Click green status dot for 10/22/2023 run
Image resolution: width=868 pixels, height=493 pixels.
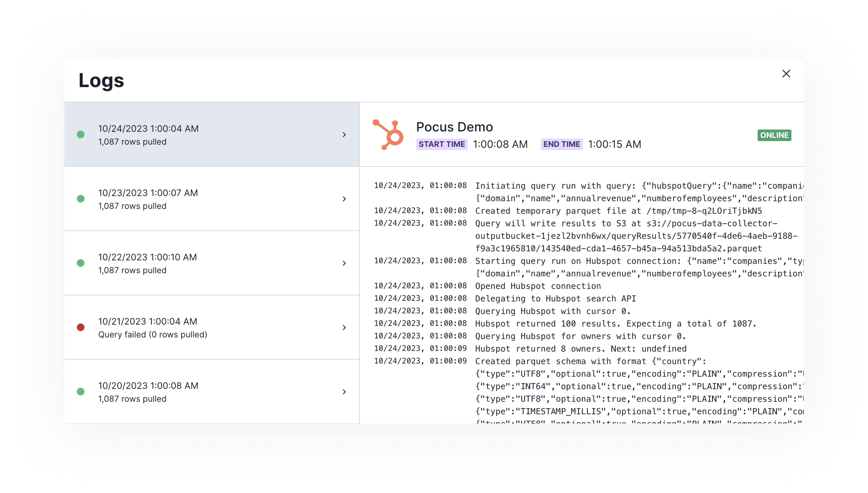(81, 263)
